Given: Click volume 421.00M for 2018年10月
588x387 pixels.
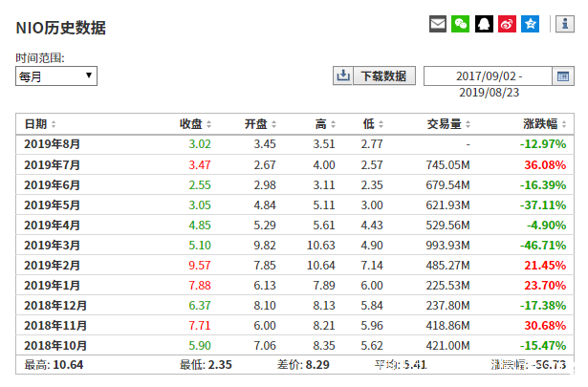Looking at the screenshot, I should pos(447,345).
